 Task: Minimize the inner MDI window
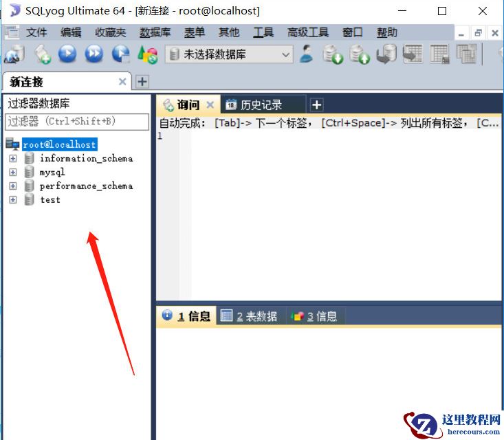click(x=461, y=32)
